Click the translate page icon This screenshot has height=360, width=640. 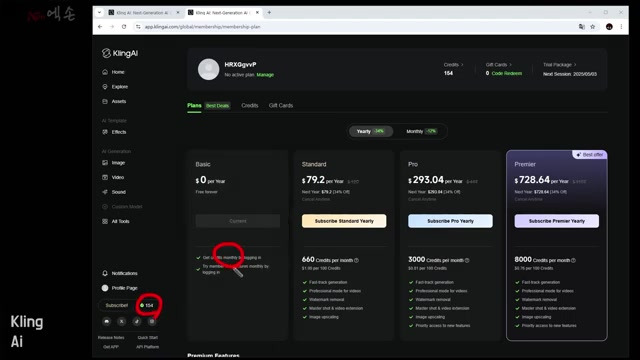(x=581, y=27)
